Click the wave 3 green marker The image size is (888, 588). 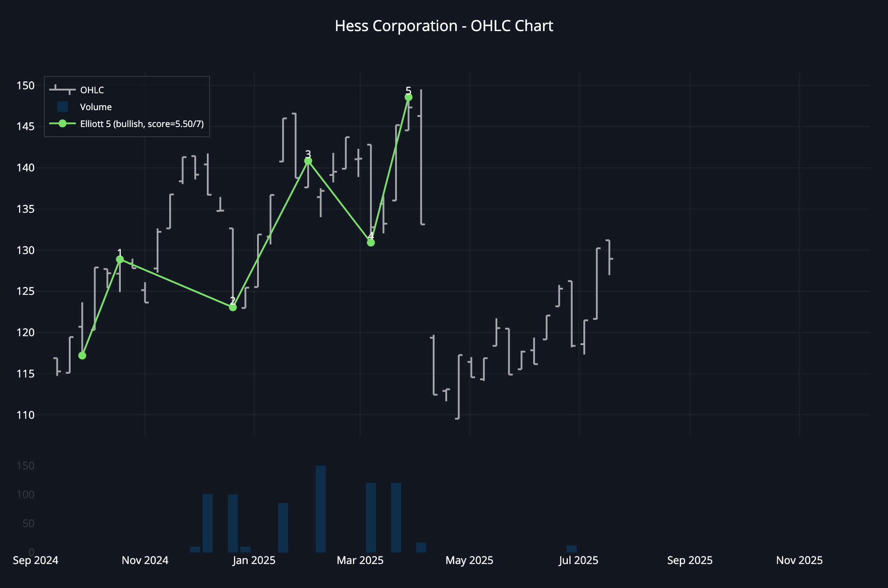click(x=308, y=161)
